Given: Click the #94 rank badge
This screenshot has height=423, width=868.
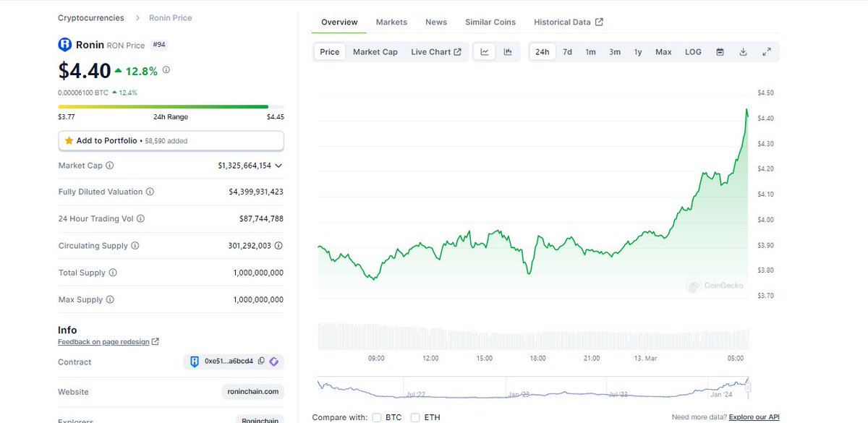Looking at the screenshot, I should coord(158,45).
